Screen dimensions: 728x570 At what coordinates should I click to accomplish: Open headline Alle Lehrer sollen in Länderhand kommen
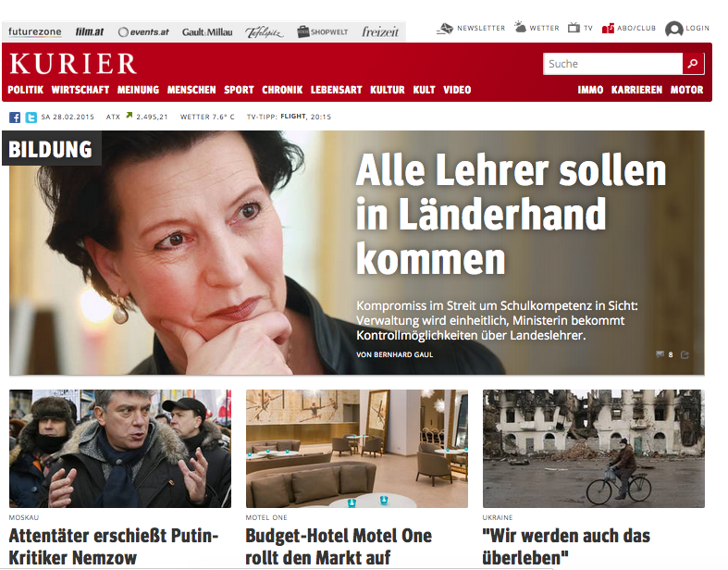[x=511, y=215]
